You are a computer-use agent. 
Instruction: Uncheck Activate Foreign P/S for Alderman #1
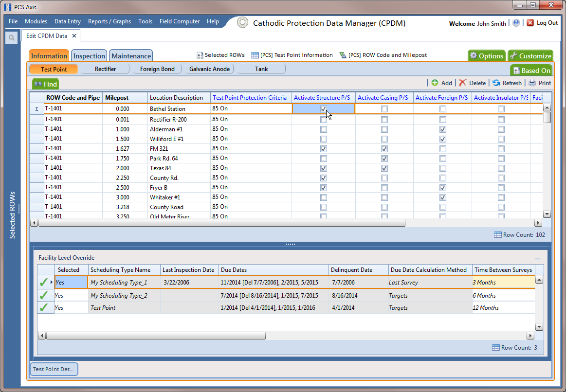tap(443, 129)
